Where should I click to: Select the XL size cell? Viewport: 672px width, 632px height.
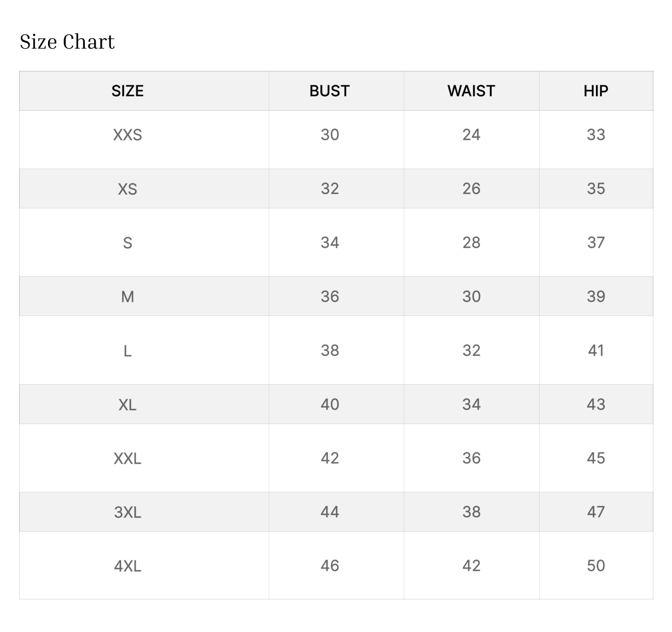tap(127, 404)
